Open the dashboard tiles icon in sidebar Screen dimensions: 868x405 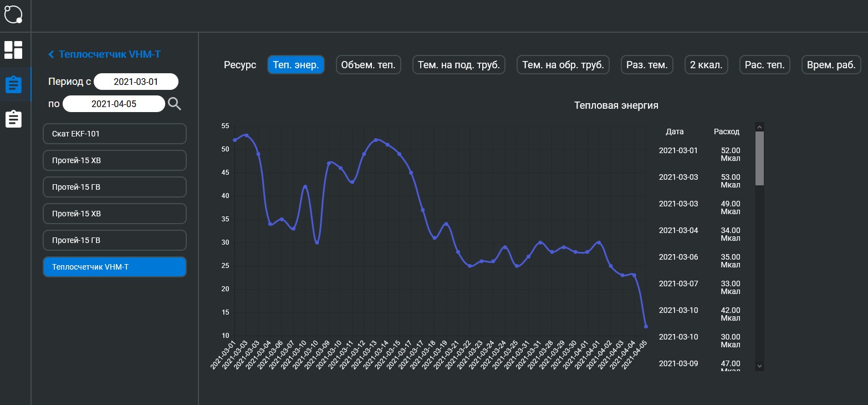point(13,49)
